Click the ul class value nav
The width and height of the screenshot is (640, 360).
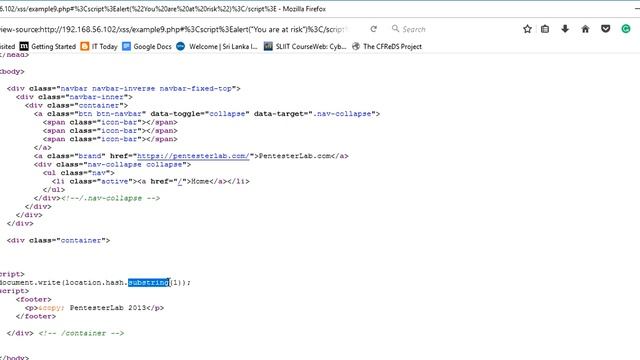click(x=99, y=173)
